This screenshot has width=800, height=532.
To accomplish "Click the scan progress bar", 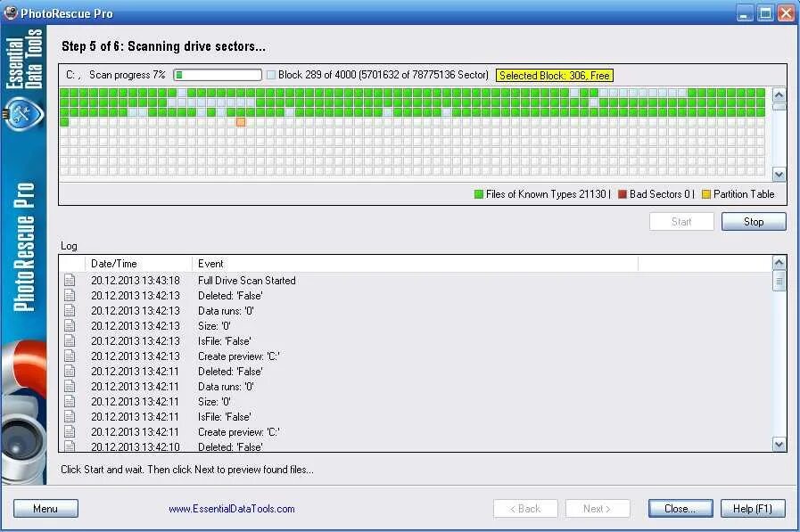I will (x=218, y=75).
